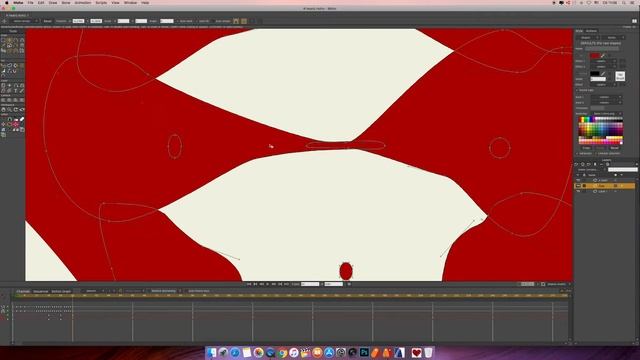Toggle visibility of the selected orange layer
The image size is (640, 360).
point(578,186)
